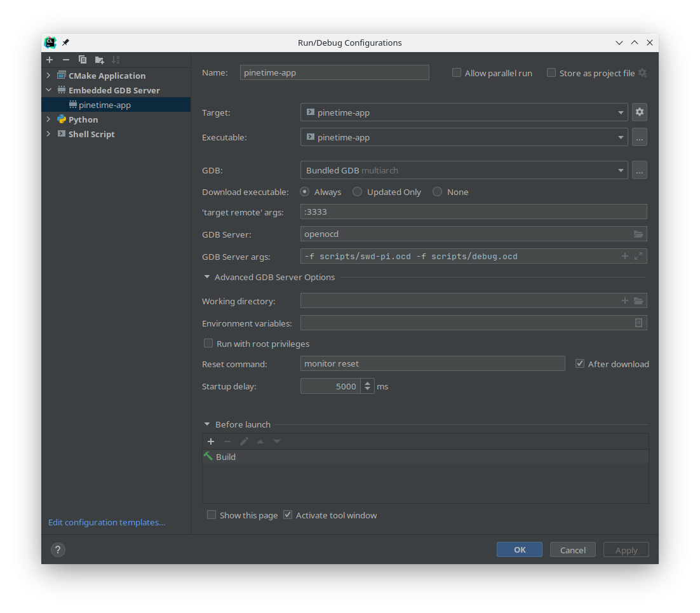Image resolution: width=700 pixels, height=613 pixels.
Task: Click the Copy Configuration icon
Action: [x=83, y=60]
